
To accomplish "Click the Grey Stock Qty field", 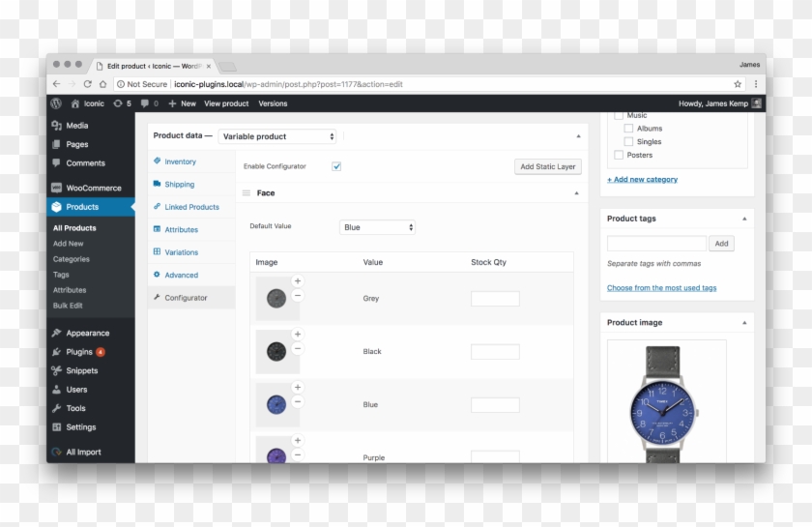I will tap(495, 299).
